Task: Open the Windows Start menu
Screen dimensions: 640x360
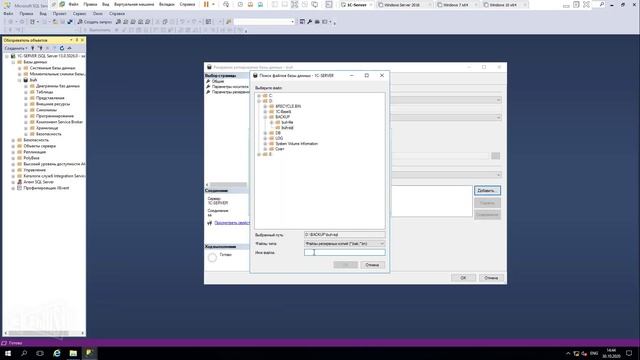Action: (x=8, y=353)
